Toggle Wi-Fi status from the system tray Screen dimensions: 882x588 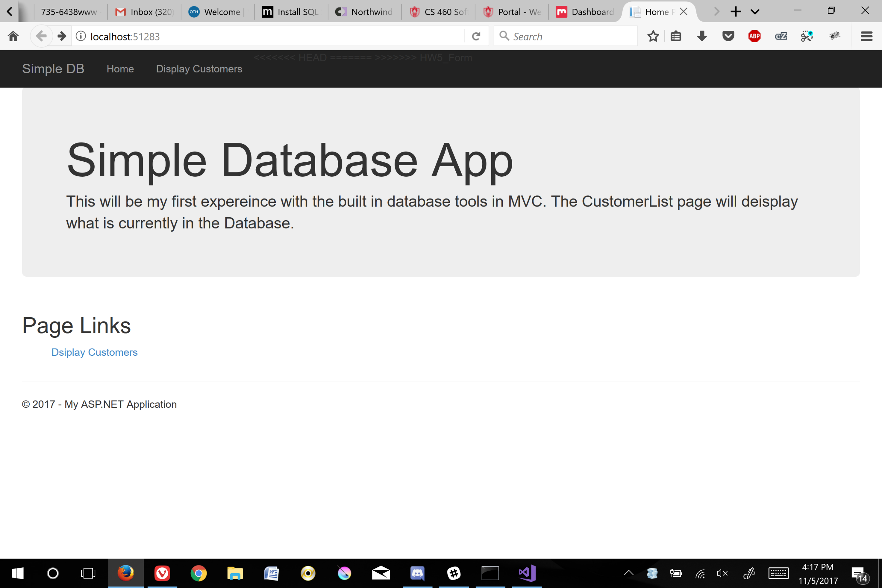[700, 573]
